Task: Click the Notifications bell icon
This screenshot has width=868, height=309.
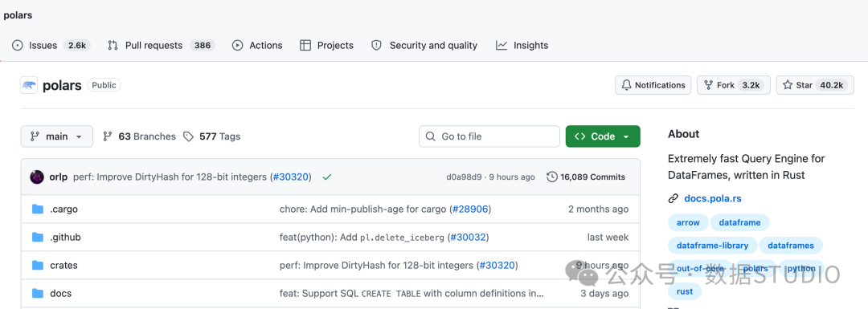Action: 627,85
